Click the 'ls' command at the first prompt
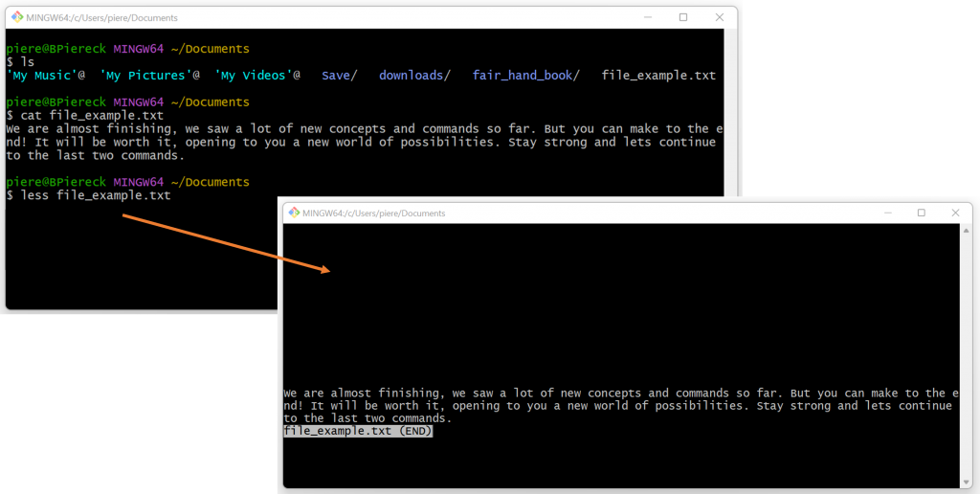The height and width of the screenshot is (494, 980). (x=27, y=62)
